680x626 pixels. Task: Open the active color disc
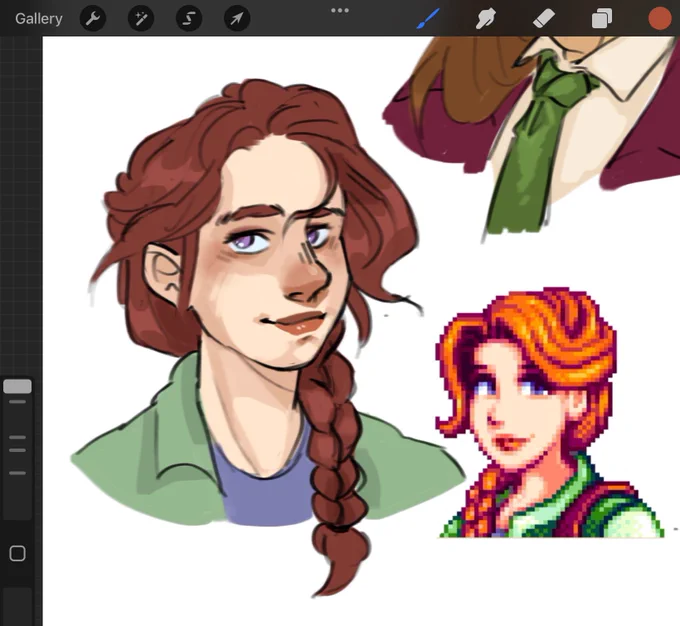coord(659,19)
